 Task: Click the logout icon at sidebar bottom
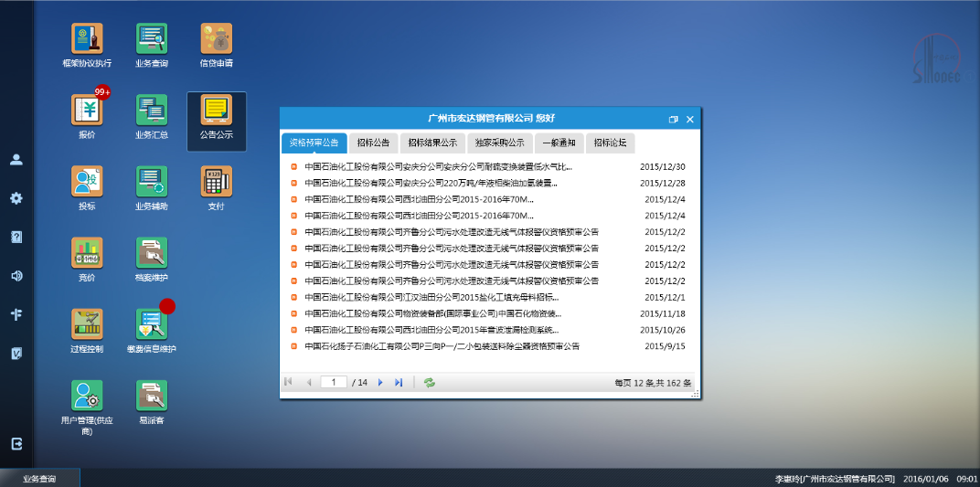[x=16, y=443]
